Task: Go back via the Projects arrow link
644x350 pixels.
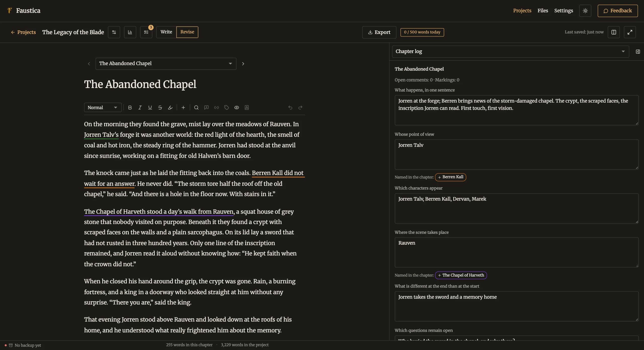Action: 23,32
